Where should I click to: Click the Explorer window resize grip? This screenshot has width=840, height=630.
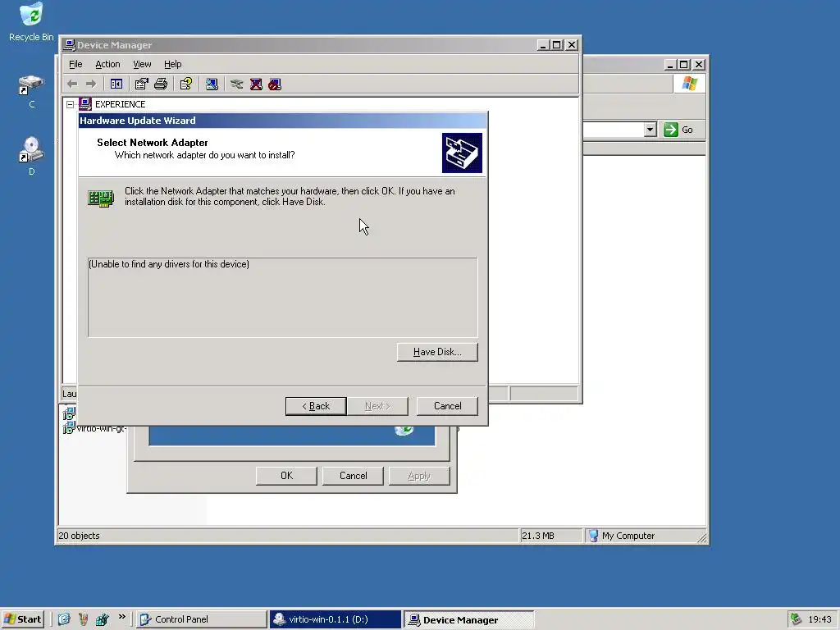click(701, 537)
